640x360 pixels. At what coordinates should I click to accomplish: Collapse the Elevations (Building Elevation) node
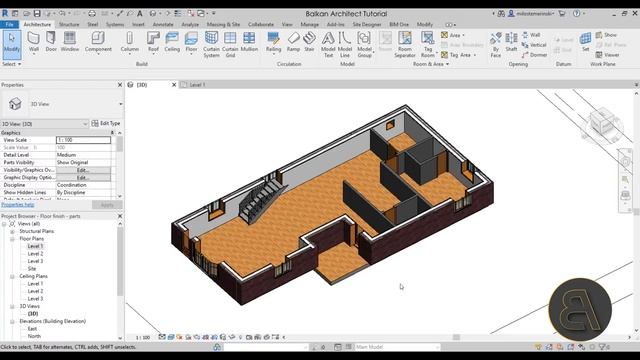[12, 321]
